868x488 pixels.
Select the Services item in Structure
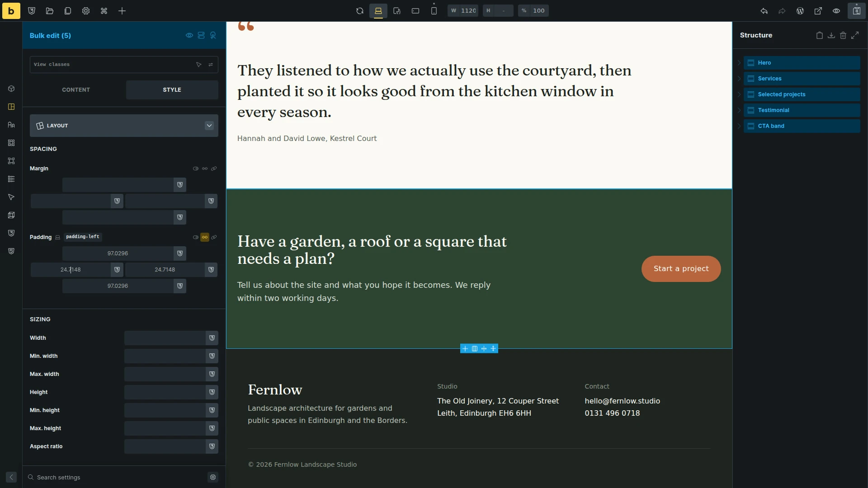click(x=802, y=79)
